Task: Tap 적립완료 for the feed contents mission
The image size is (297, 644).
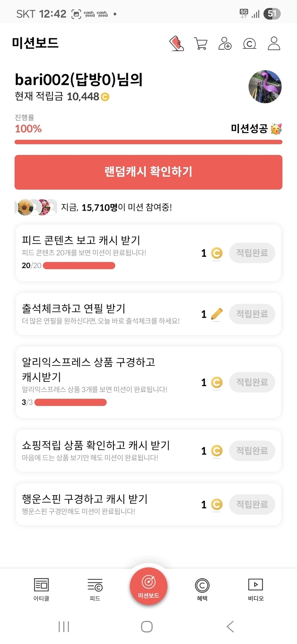Action: [x=252, y=253]
